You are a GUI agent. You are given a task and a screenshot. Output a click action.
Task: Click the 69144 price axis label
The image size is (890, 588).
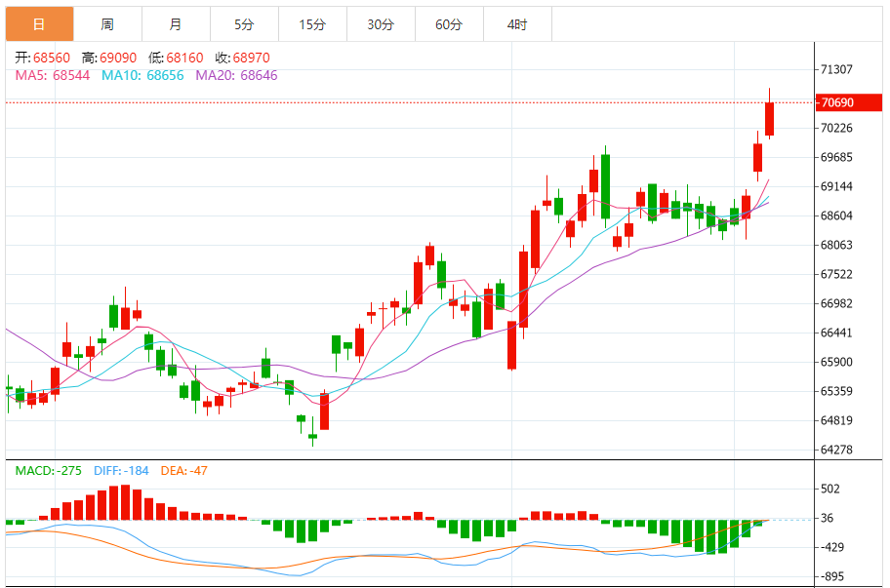click(836, 186)
